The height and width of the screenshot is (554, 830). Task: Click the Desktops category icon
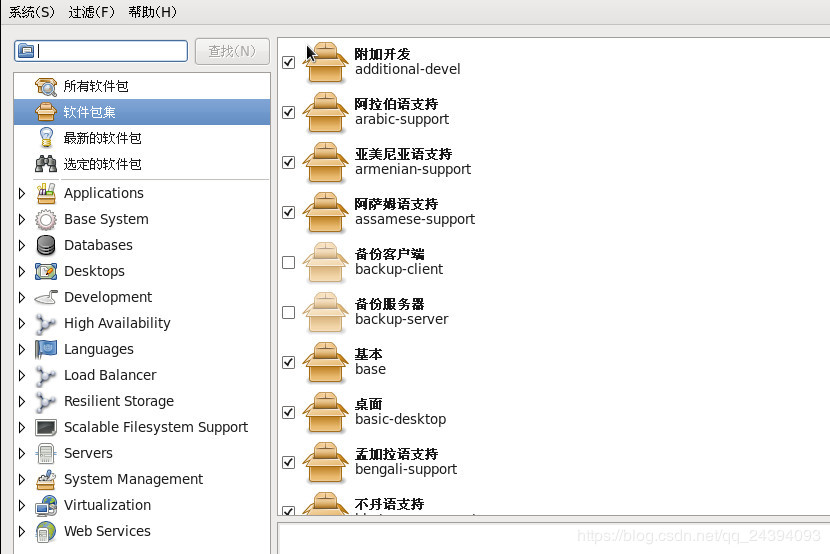point(46,271)
